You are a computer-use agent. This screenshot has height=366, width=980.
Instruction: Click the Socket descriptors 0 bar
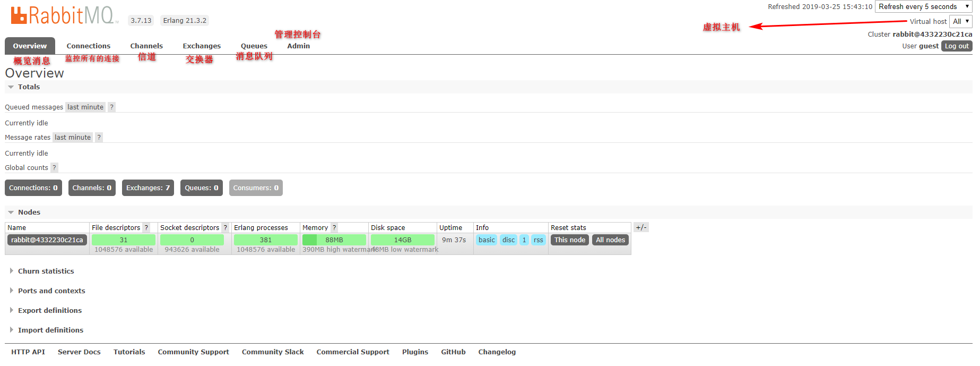[192, 240]
